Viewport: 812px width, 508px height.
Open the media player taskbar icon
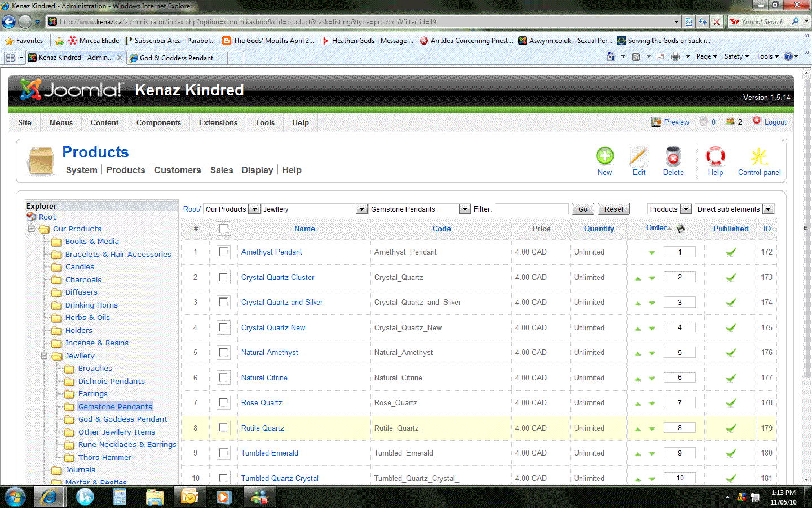click(x=224, y=497)
